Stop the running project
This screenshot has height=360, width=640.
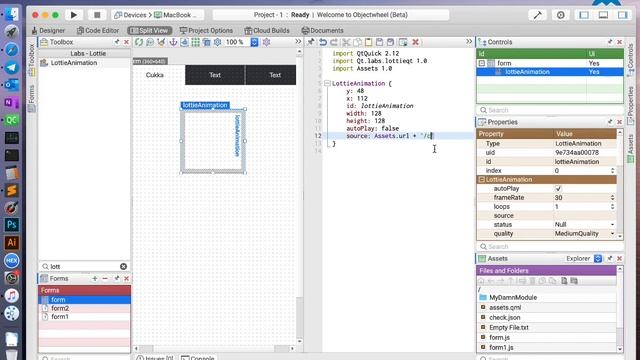click(97, 15)
